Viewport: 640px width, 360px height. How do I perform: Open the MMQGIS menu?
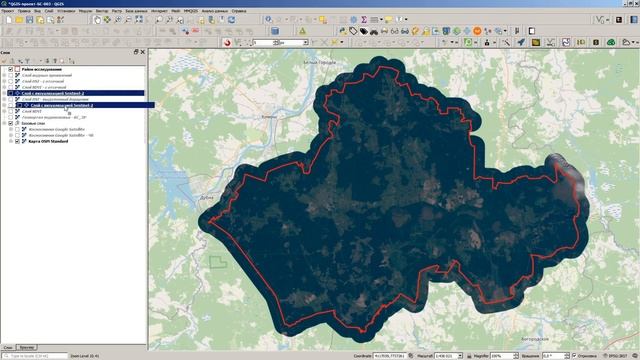pyautogui.click(x=191, y=11)
